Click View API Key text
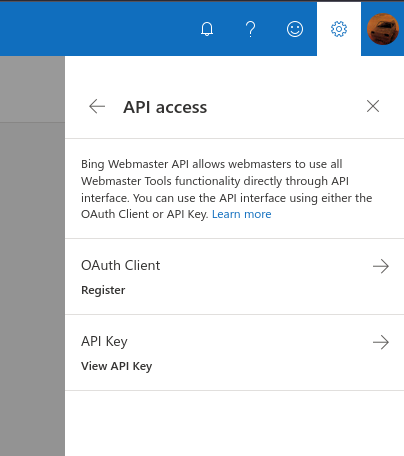Image resolution: width=404 pixels, height=456 pixels. click(117, 366)
